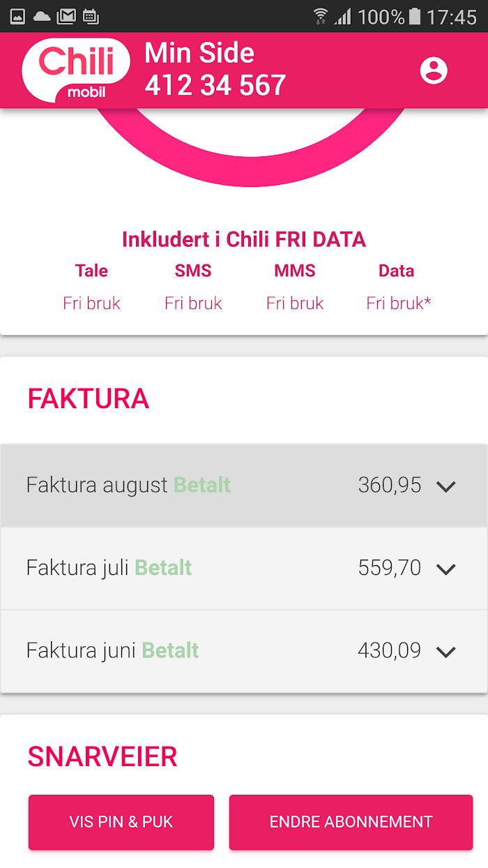This screenshot has height=868, width=488.
Task: Open the user profile account icon
Action: [x=434, y=70]
